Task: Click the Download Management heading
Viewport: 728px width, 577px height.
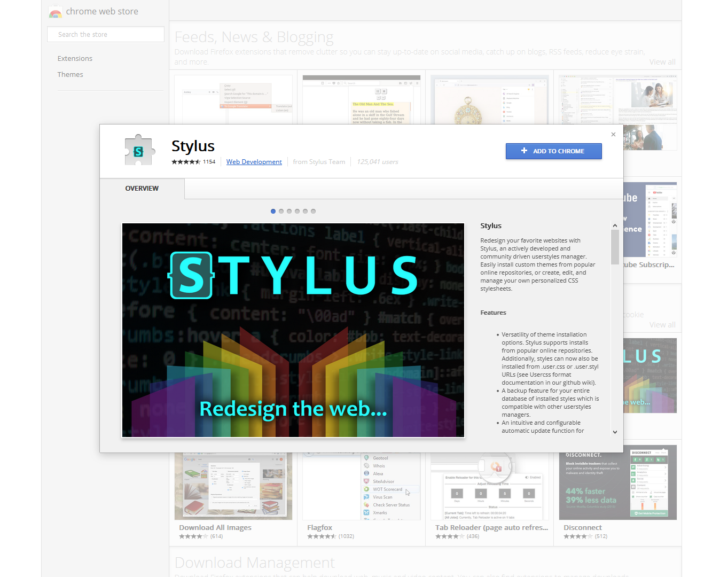Action: click(x=255, y=563)
